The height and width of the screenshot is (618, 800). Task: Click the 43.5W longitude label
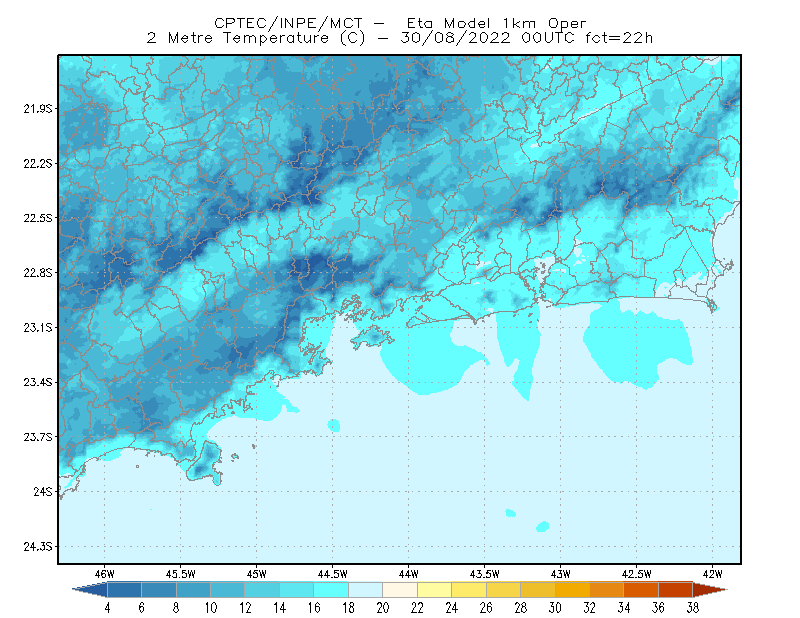point(485,574)
